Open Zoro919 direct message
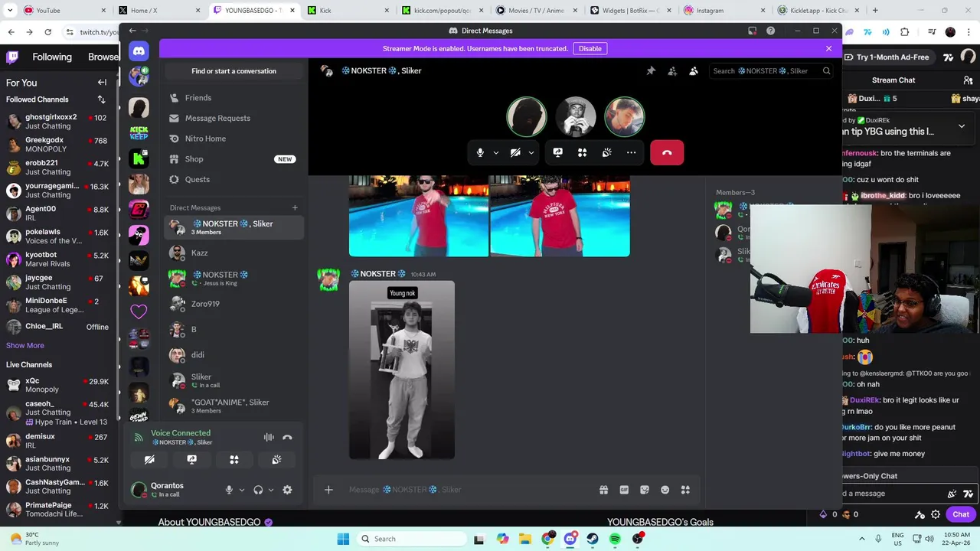Viewport: 980px width, 551px height. coord(234,304)
